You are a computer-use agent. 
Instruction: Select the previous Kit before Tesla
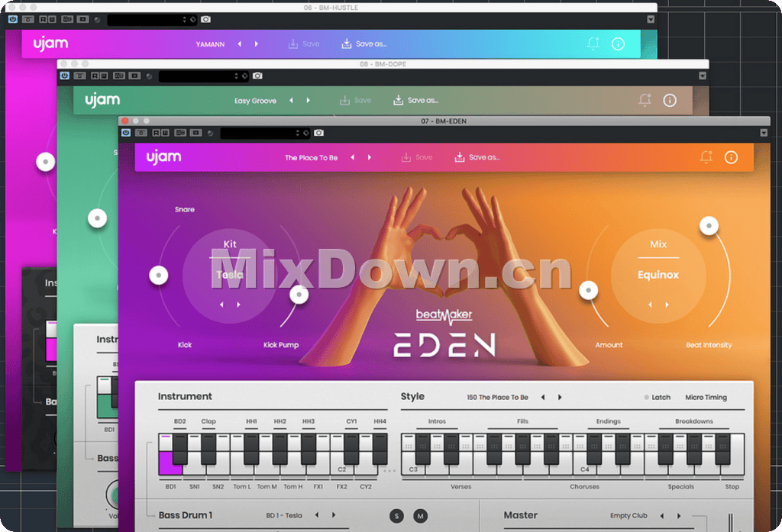tap(222, 304)
